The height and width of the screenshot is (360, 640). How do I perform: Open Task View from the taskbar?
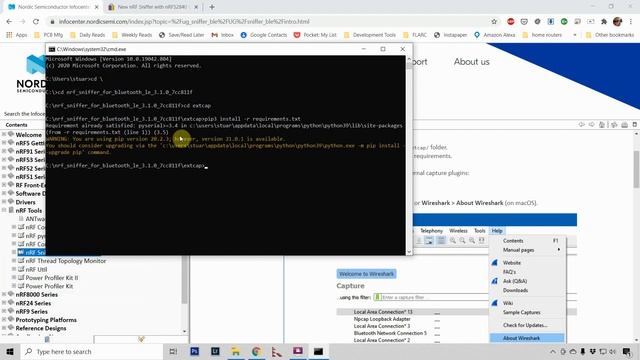(173, 351)
